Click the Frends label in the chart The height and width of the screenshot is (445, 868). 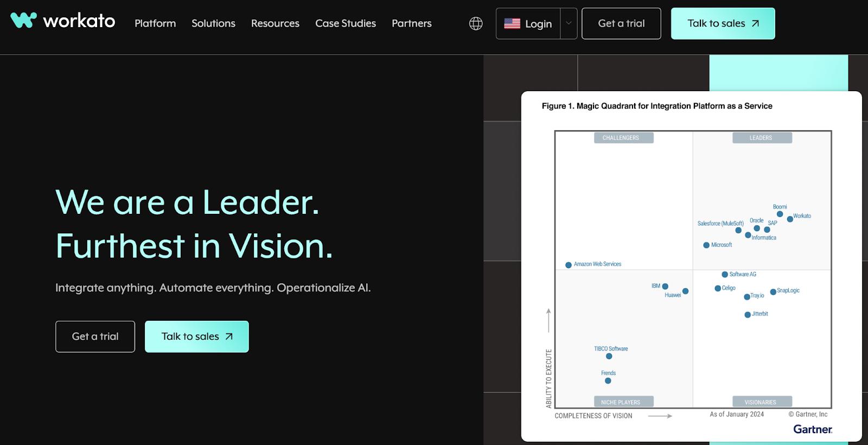pos(608,373)
